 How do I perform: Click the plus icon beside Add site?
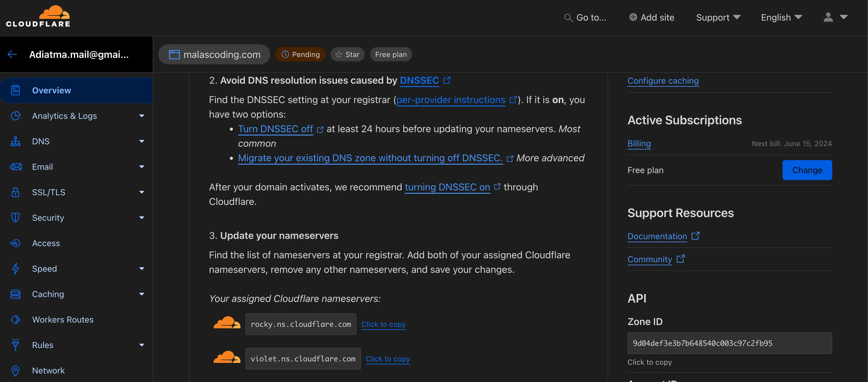633,17
